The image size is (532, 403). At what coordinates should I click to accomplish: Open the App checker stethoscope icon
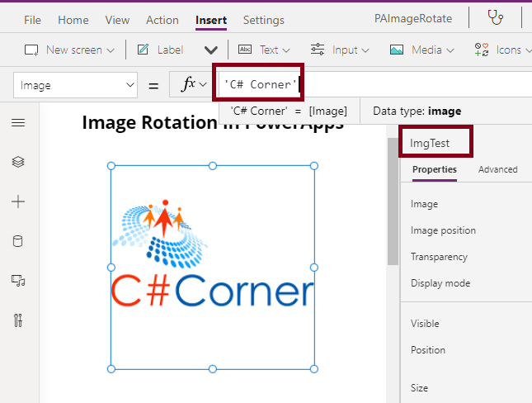(495, 17)
